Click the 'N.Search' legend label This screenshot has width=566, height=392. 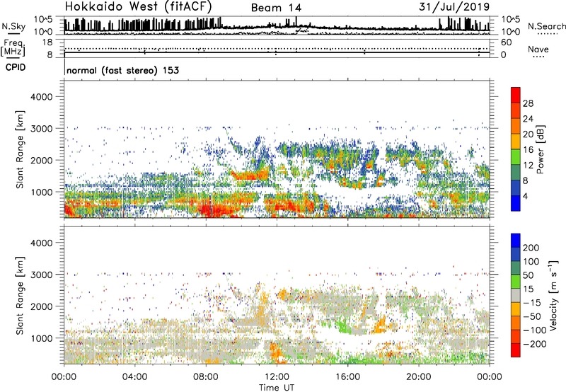546,26
